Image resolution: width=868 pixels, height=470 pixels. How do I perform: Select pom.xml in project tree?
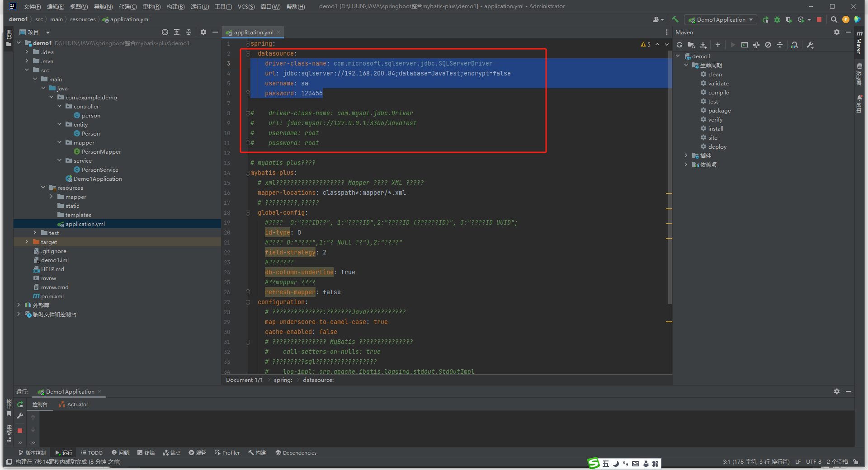(52, 296)
